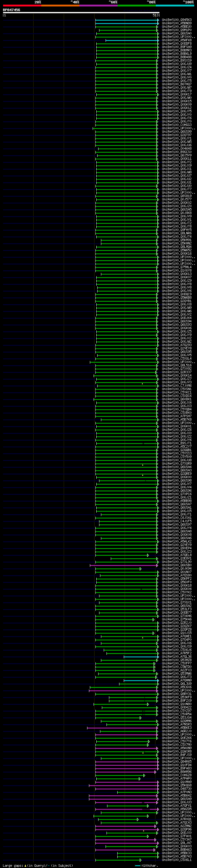Choose entry UniRef100_C4J1F5
This screenshot has height=868, width=197.
[x=177, y=521]
